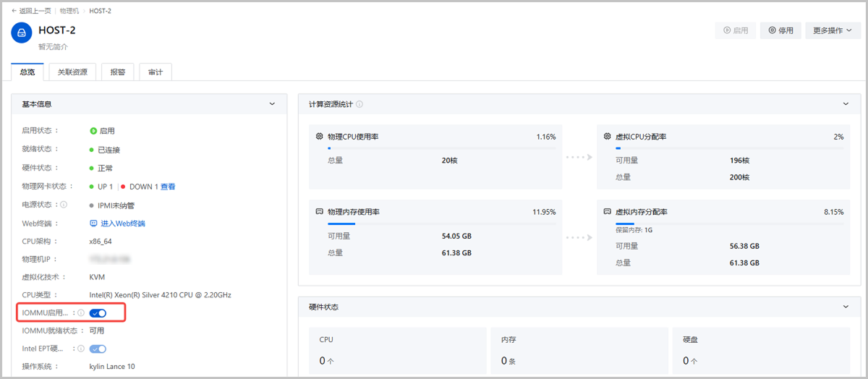Open the 更多操作 dropdown menu
Image resolution: width=868 pixels, height=379 pixels.
tap(832, 30)
